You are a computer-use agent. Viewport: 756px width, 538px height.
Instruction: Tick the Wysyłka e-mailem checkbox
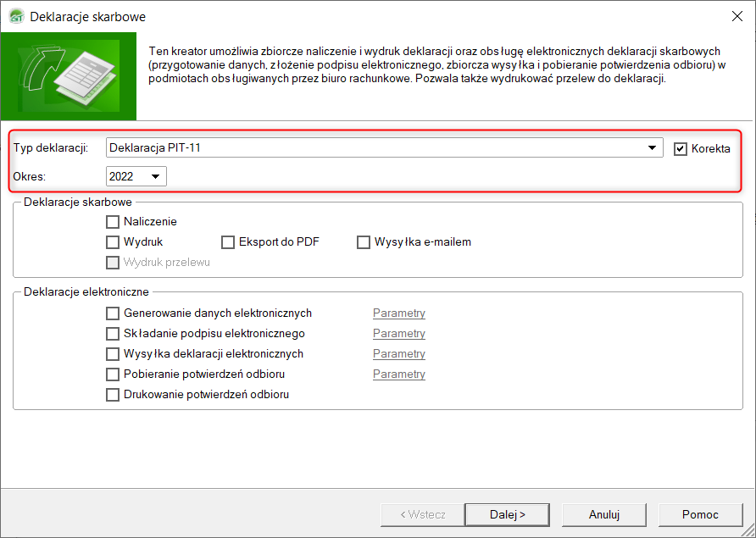(x=363, y=242)
